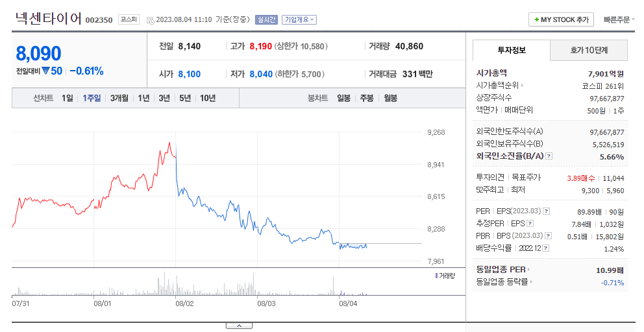This screenshot has width=644, height=332.
Task: Click the dividend yield 1.24%
Action: pyautogui.click(x=614, y=249)
